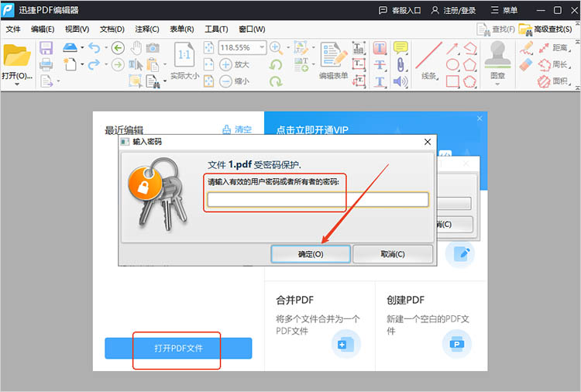This screenshot has width=581, height=392.
Task: Click the blue redo arrow
Action: click(94, 64)
